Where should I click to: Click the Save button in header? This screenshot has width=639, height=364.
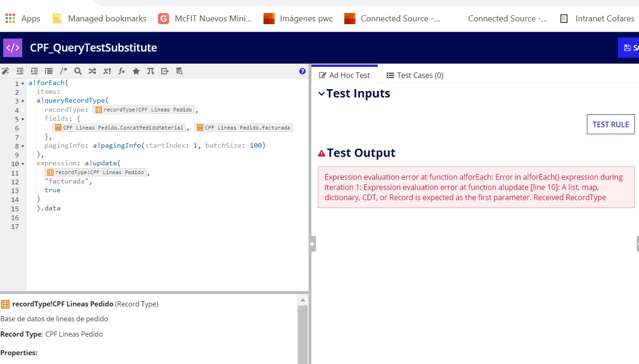click(x=629, y=48)
